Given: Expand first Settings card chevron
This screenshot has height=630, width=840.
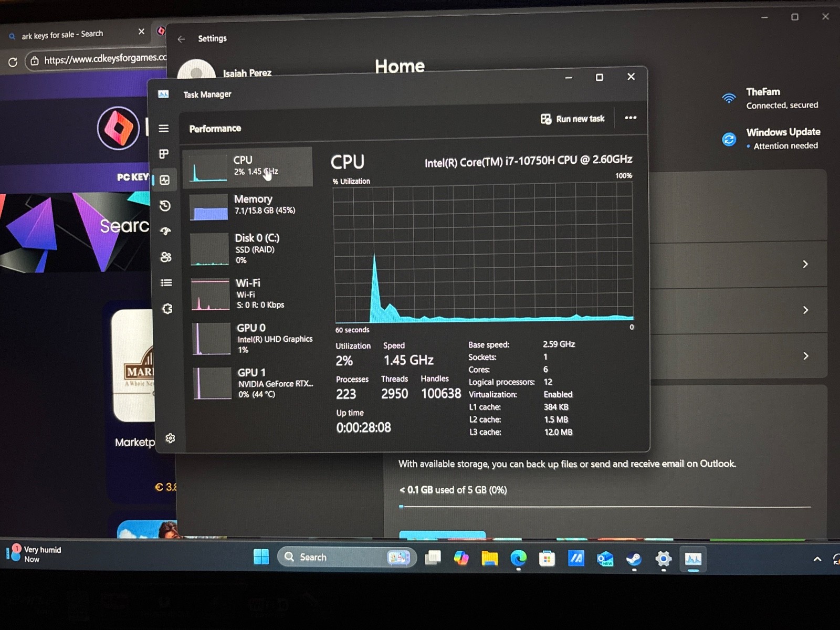Looking at the screenshot, I should [805, 264].
